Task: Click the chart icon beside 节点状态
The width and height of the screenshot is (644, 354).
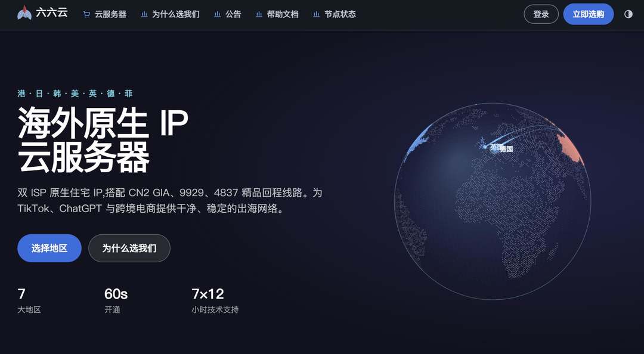Action: pos(316,14)
